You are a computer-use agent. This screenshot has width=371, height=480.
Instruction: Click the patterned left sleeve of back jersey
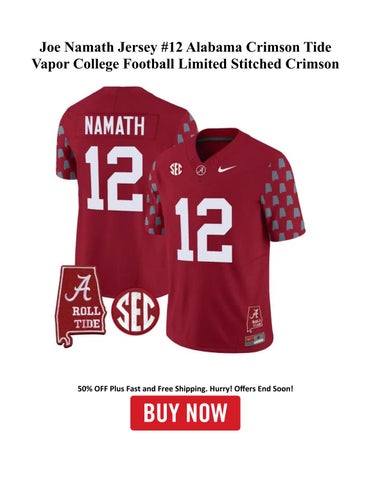coord(65,150)
